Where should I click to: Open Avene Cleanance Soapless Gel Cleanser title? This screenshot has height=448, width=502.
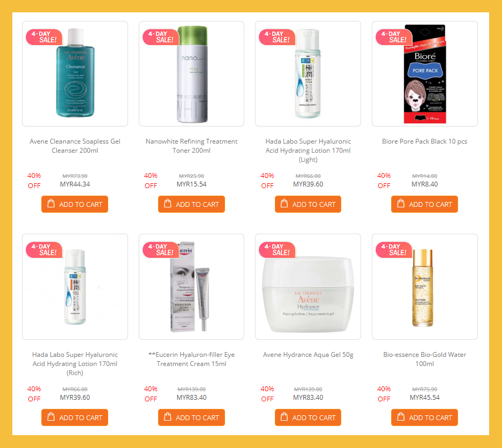tap(75, 146)
